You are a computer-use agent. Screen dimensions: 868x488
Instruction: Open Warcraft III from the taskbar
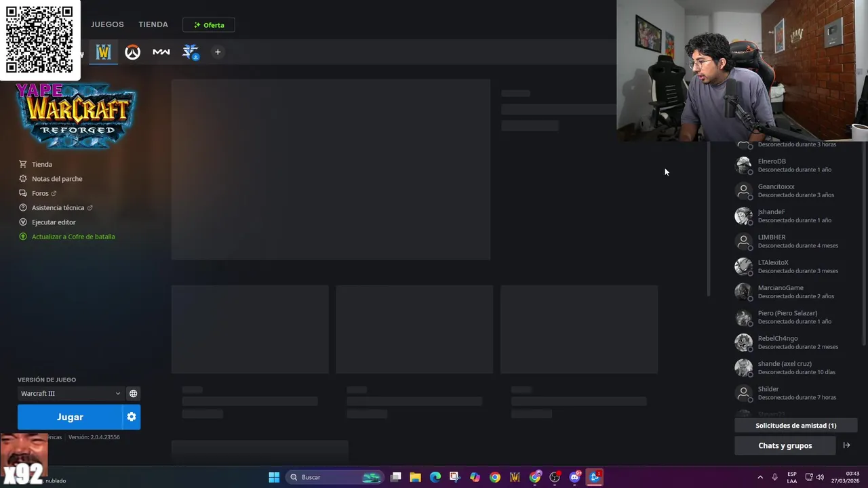(x=515, y=477)
